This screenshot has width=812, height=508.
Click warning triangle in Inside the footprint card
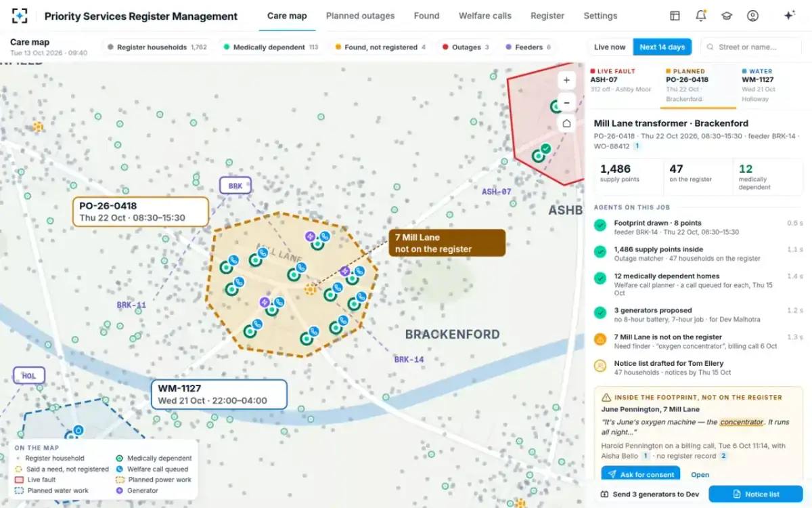(606, 398)
